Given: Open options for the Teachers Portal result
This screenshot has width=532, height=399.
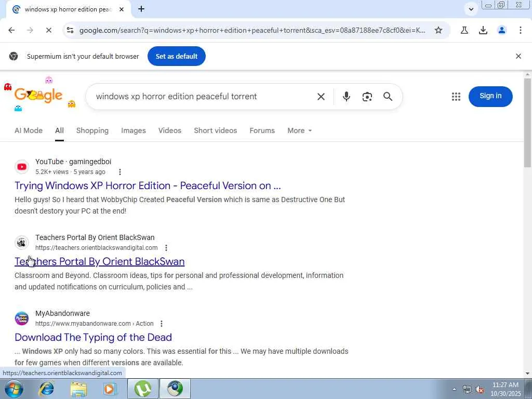Looking at the screenshot, I should (166, 248).
